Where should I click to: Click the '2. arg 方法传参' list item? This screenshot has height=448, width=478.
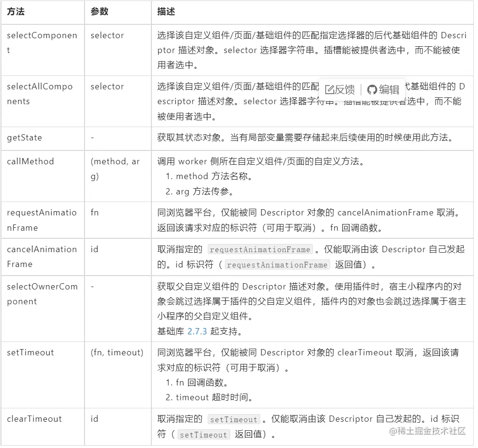click(200, 192)
